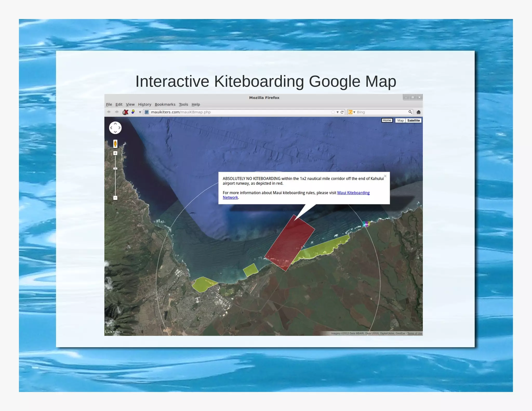This screenshot has width=532, height=411.
Task: Bookmark page with the star icon
Action: (333, 112)
